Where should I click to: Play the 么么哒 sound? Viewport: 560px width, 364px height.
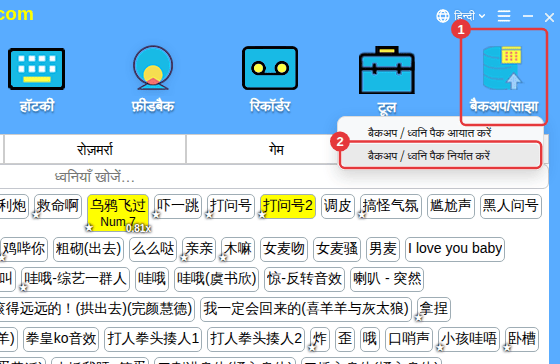(153, 249)
